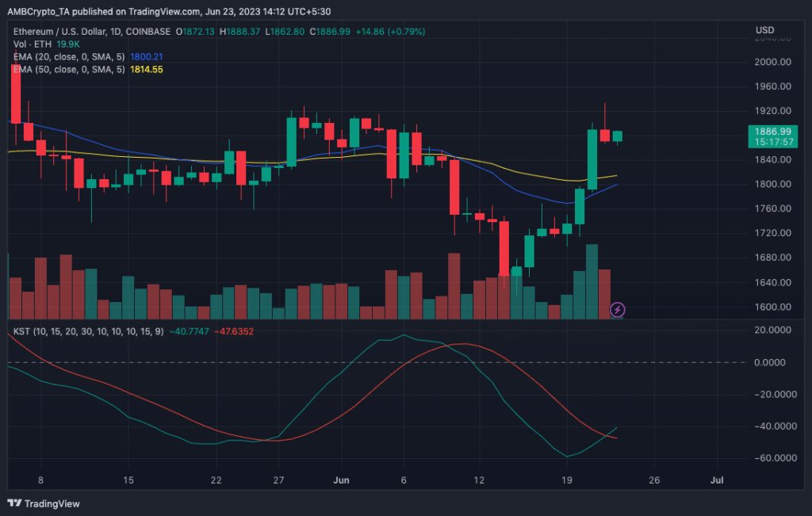
Task: Click the Jun label on the time axis
Action: 339,480
